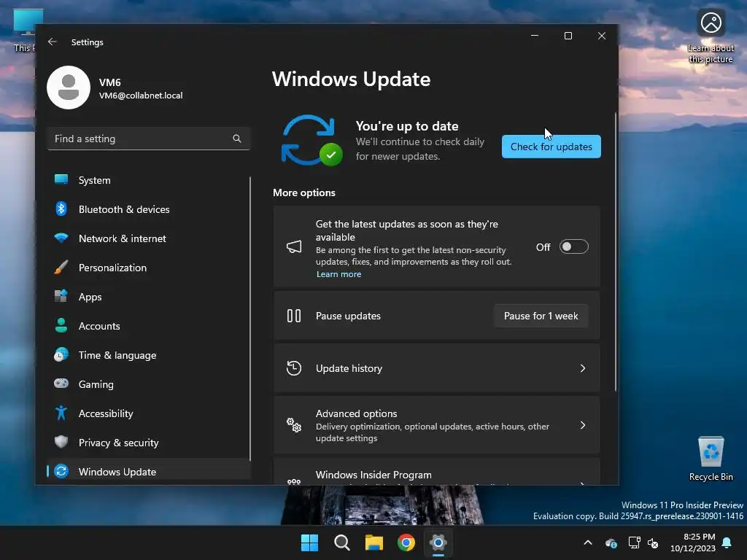Open the Update history row
This screenshot has width=747, height=560.
pyautogui.click(x=436, y=368)
